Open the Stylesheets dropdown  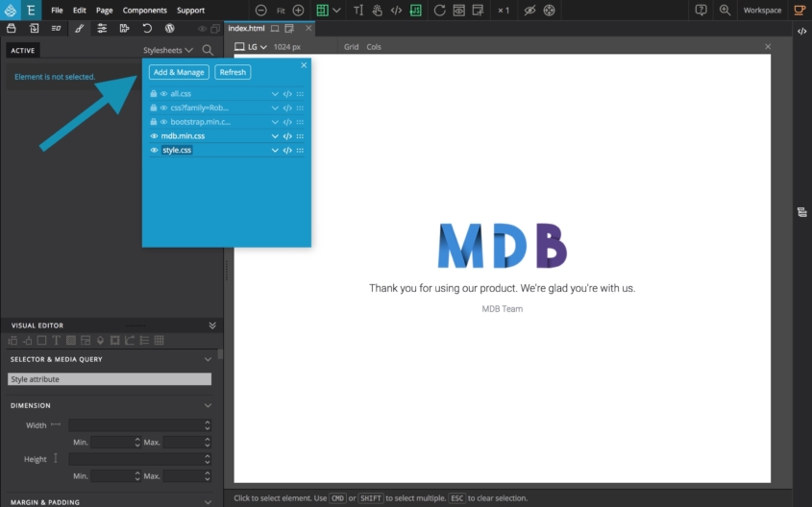168,50
